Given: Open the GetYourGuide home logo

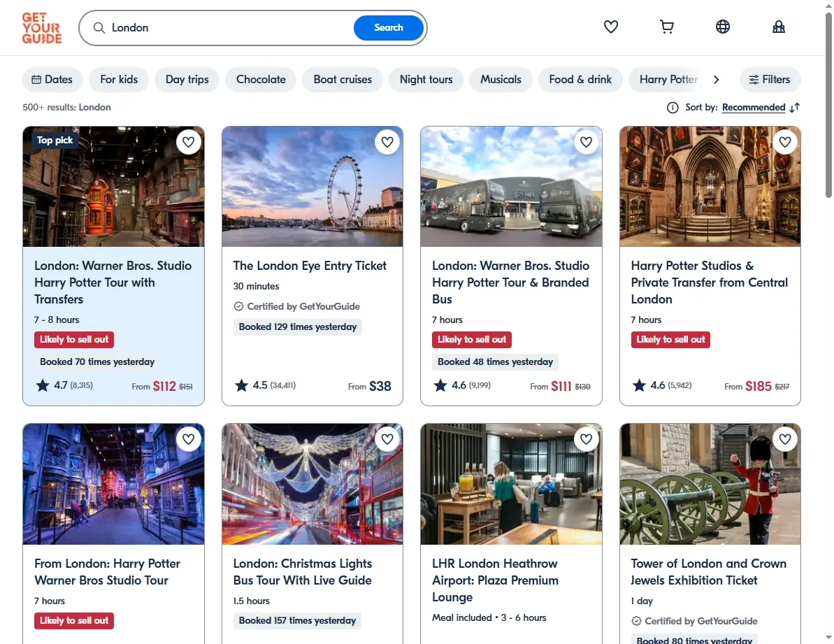Looking at the screenshot, I should (41, 28).
